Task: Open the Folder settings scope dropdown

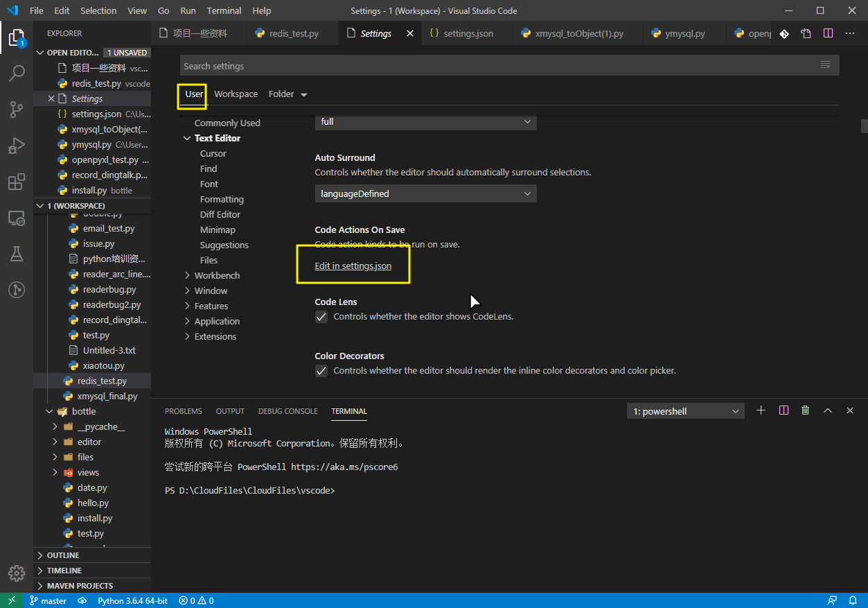Action: pos(287,94)
